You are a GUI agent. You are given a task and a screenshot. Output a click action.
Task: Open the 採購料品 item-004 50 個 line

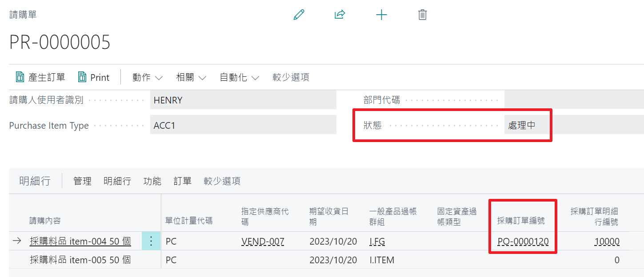point(80,241)
